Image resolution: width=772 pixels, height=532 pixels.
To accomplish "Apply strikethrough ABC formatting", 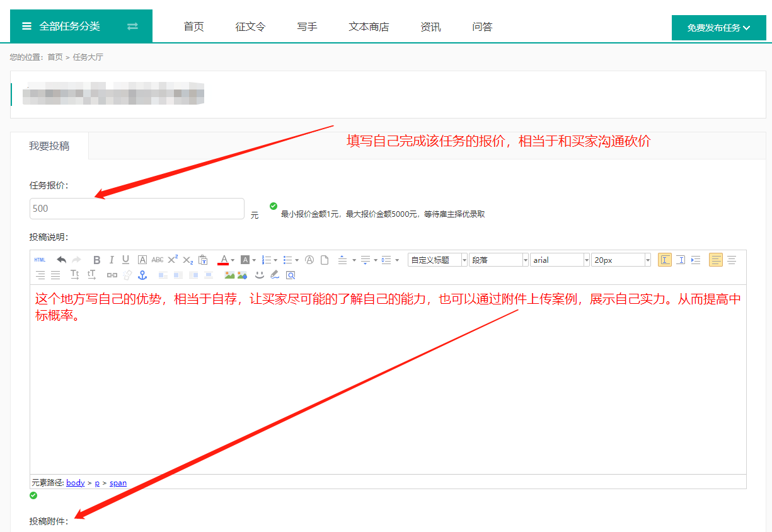I will (x=158, y=260).
